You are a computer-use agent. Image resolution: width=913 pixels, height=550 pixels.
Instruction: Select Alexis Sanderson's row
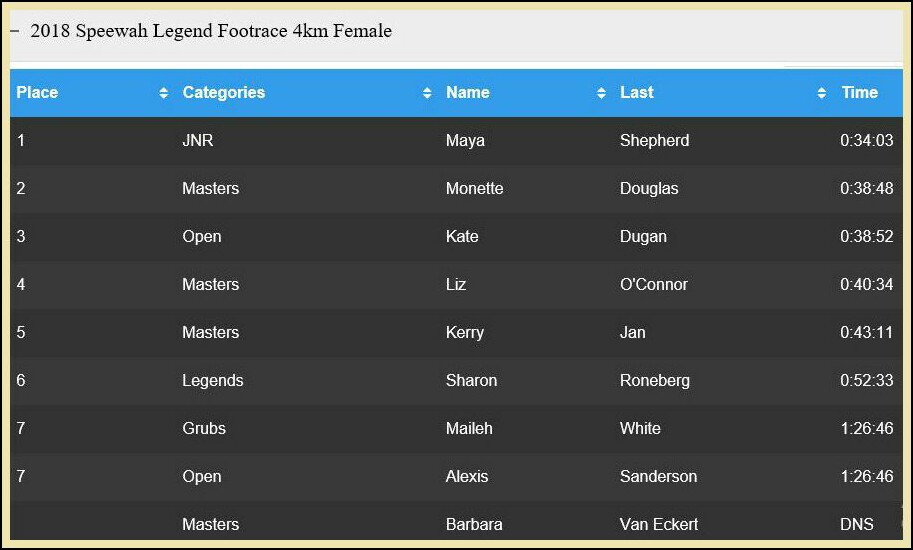click(456, 477)
